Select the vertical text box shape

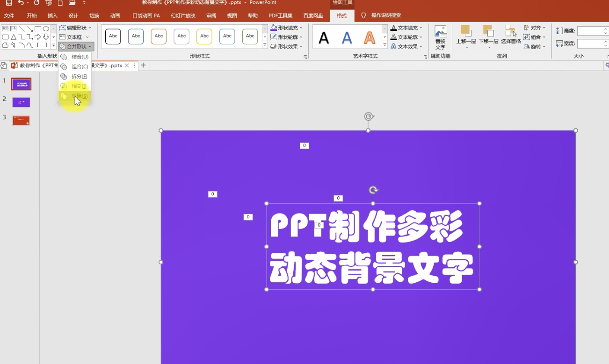point(14,29)
